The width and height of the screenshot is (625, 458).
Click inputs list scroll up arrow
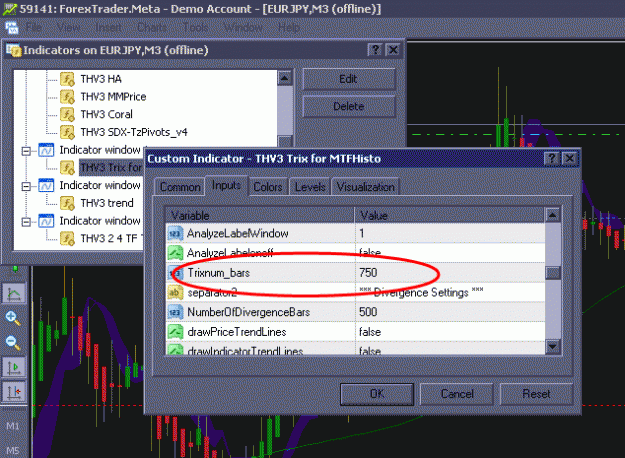[x=552, y=215]
